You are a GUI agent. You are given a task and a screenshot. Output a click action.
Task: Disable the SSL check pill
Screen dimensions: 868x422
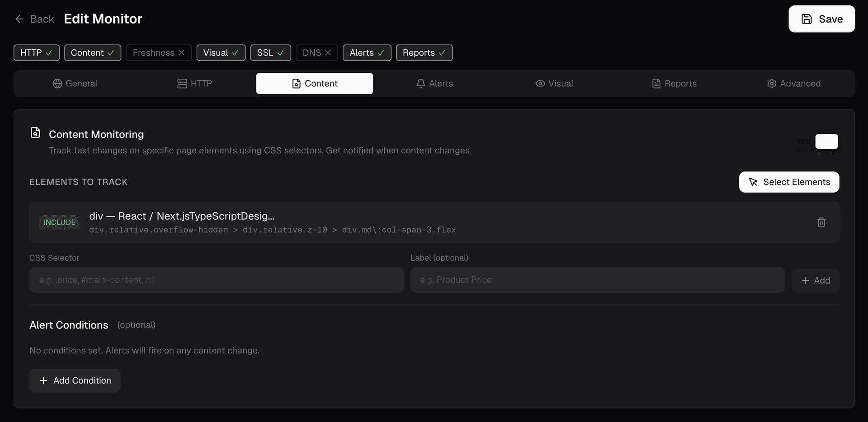(270, 52)
